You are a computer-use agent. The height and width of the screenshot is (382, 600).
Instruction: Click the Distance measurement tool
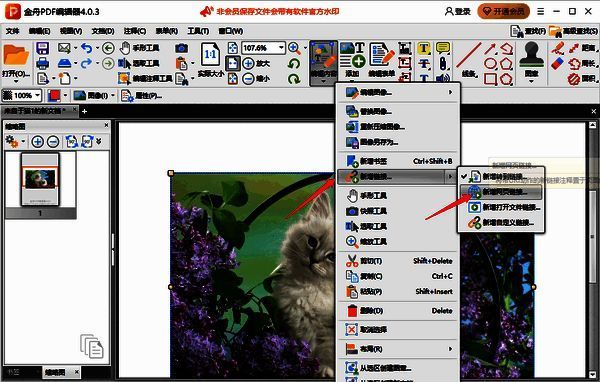[582, 48]
